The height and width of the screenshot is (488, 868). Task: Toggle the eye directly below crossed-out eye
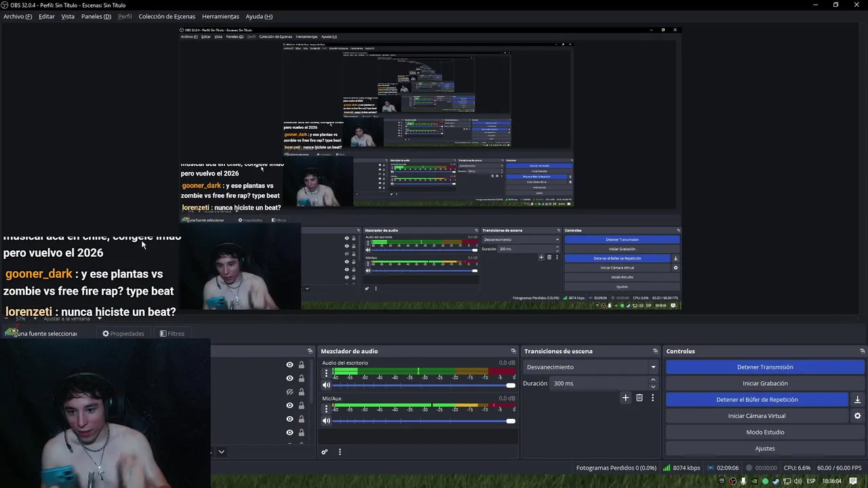click(x=290, y=405)
